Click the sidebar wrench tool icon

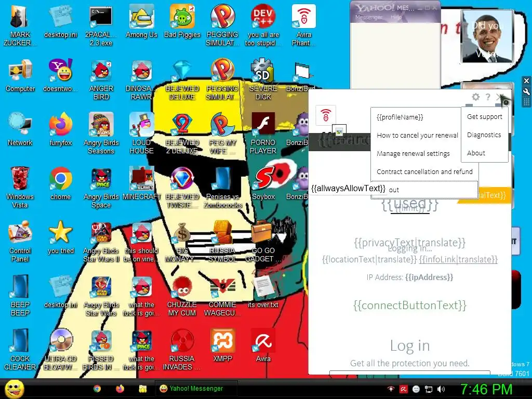click(x=526, y=91)
